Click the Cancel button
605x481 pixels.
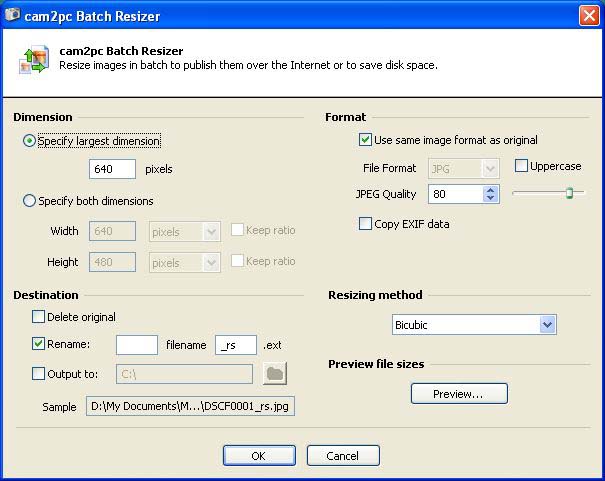click(x=343, y=456)
